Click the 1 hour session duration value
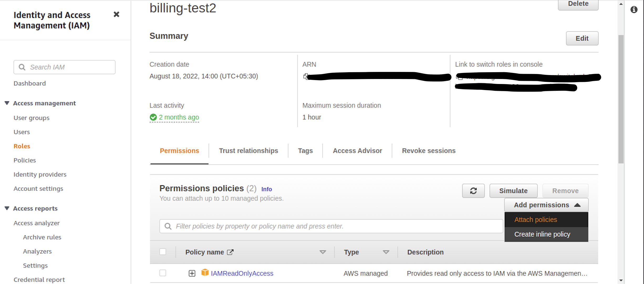This screenshot has width=644, height=284. [x=311, y=117]
